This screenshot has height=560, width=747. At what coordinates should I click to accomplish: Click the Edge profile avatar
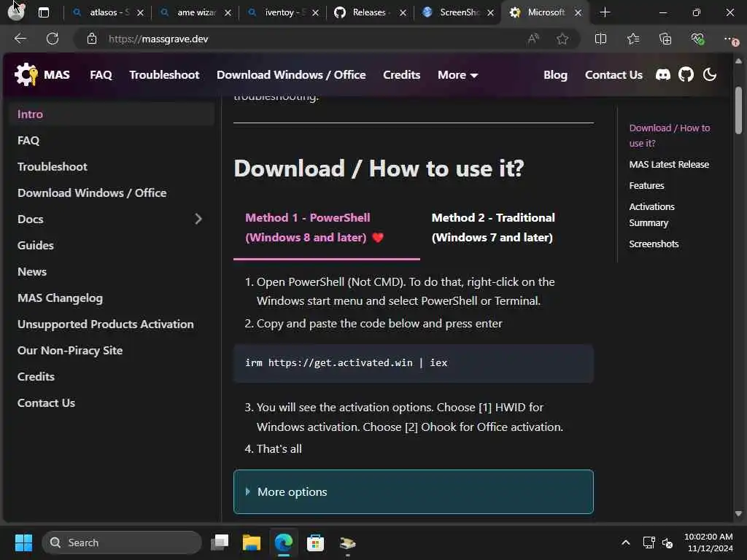(x=16, y=12)
